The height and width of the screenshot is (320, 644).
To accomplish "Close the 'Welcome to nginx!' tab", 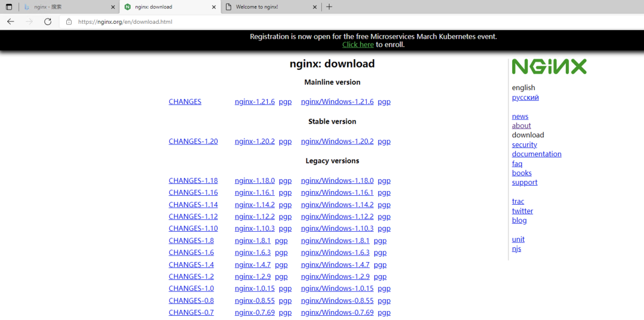I will click(x=315, y=7).
